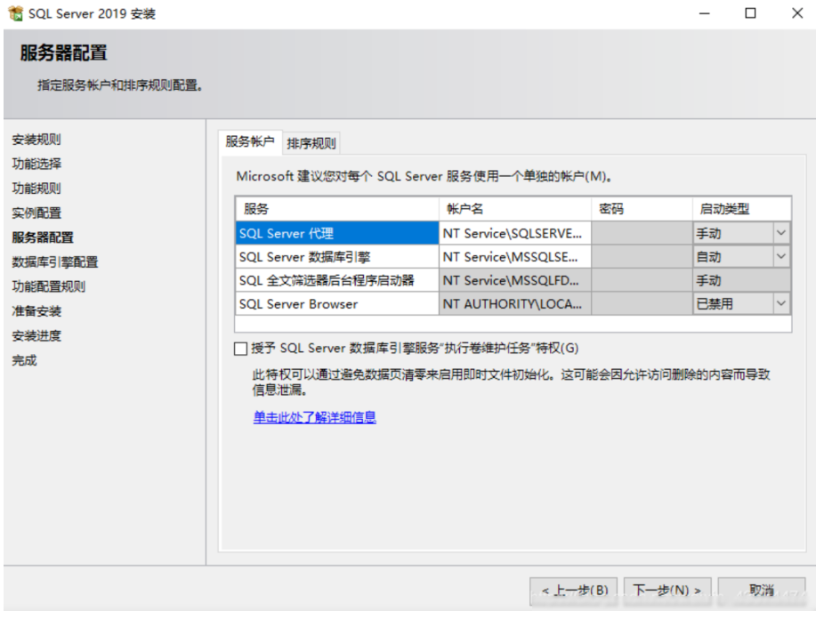Click the 帐户名 column header
Viewport: 840px width, 619px height.
[x=515, y=209]
